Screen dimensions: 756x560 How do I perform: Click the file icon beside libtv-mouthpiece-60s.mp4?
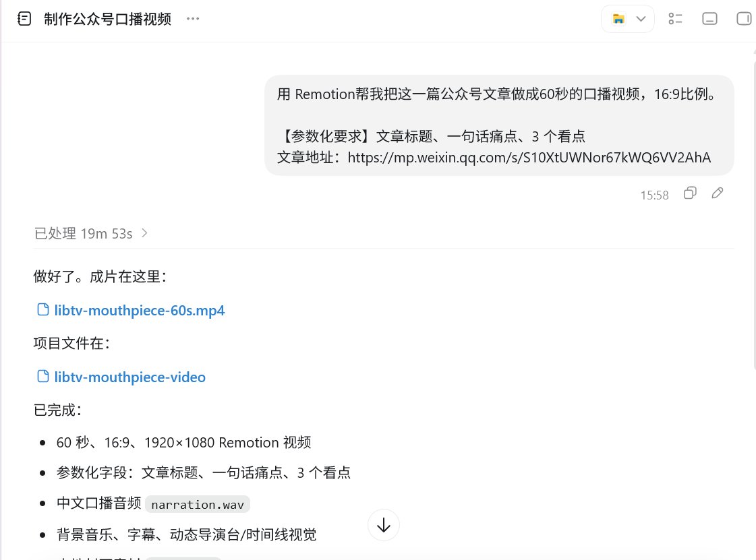43,309
